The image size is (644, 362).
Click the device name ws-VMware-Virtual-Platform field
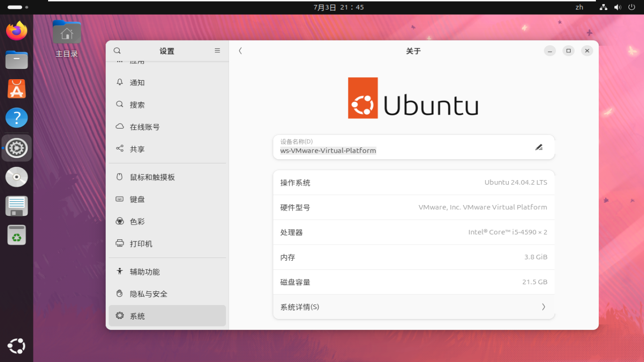pyautogui.click(x=413, y=147)
